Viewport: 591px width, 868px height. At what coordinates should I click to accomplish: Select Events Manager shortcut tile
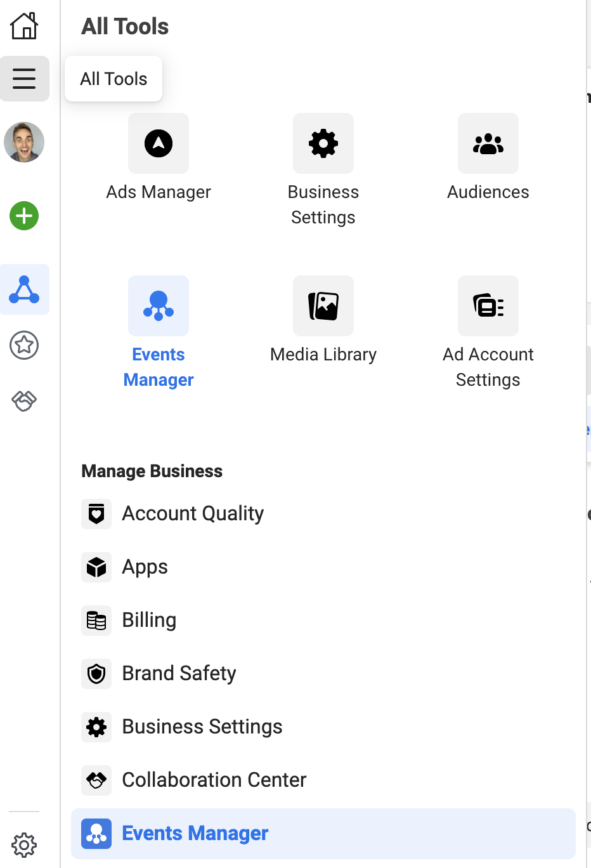[159, 306]
